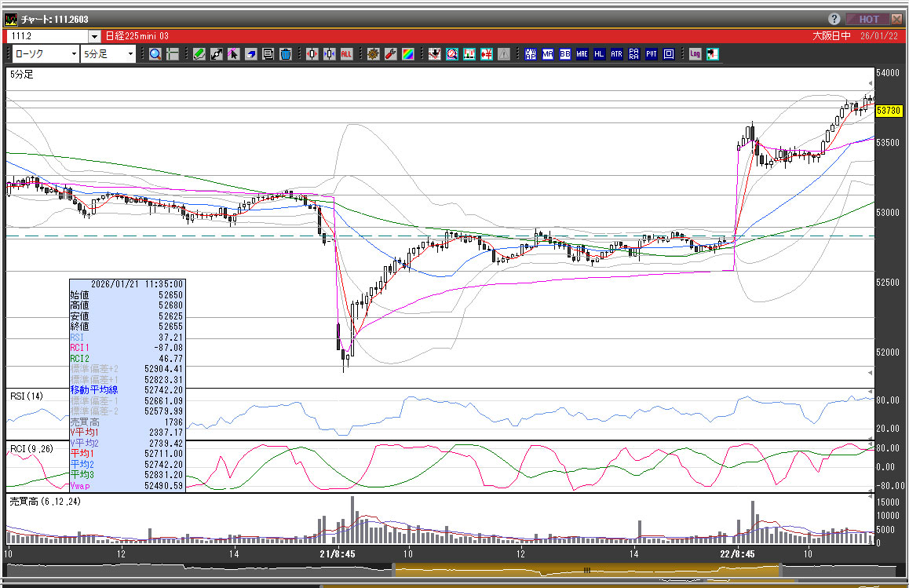This screenshot has height=588, width=909.
Task: Click the help question mark icon
Action: [x=834, y=19]
